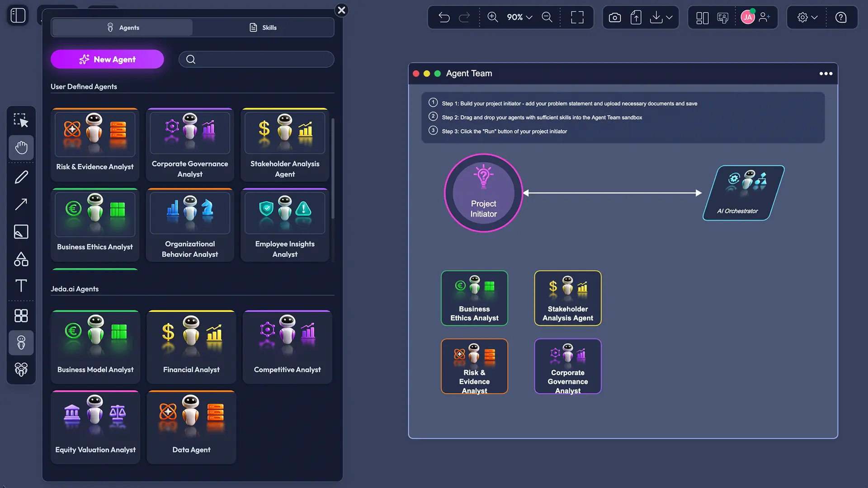Open the AI agents robot tool
868x488 pixels.
[21, 343]
